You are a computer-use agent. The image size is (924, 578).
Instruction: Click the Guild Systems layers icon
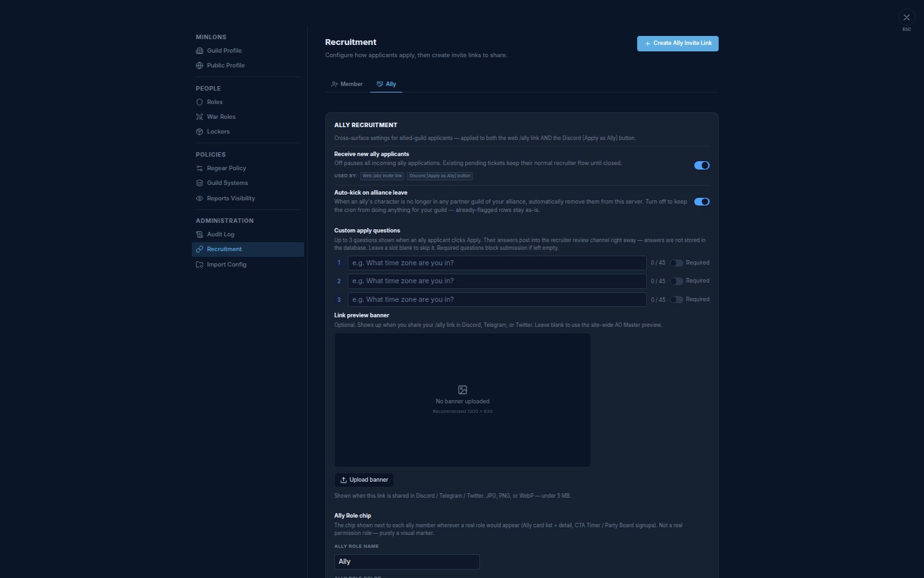[200, 183]
